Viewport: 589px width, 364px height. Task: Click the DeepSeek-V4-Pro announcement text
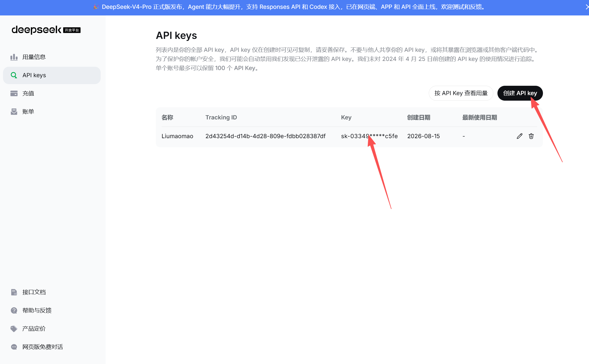(x=294, y=7)
